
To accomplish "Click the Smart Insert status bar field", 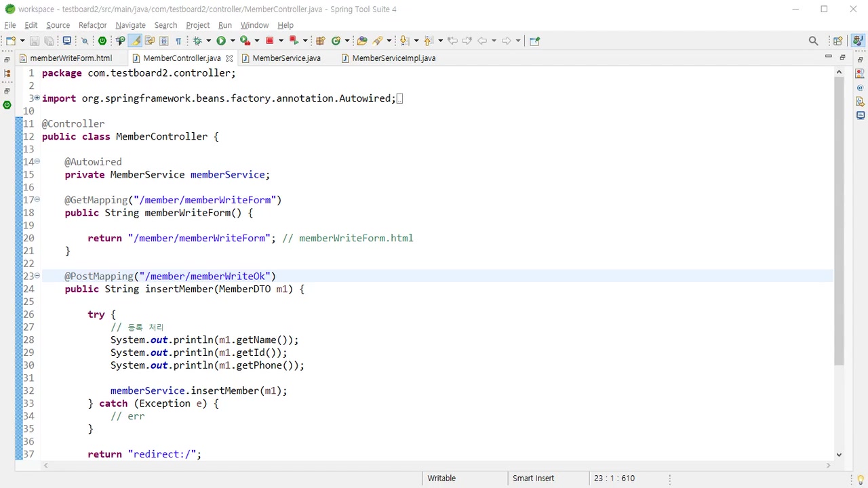I will tap(533, 478).
